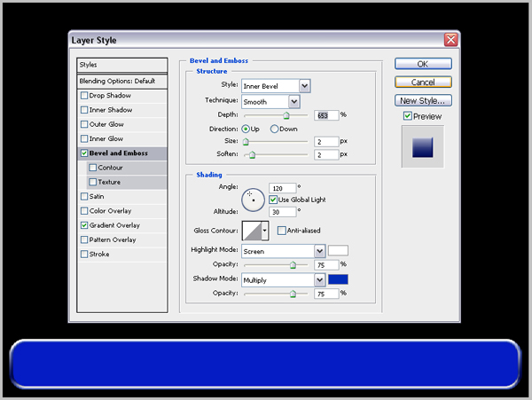Select the Up direction radio button

246,129
